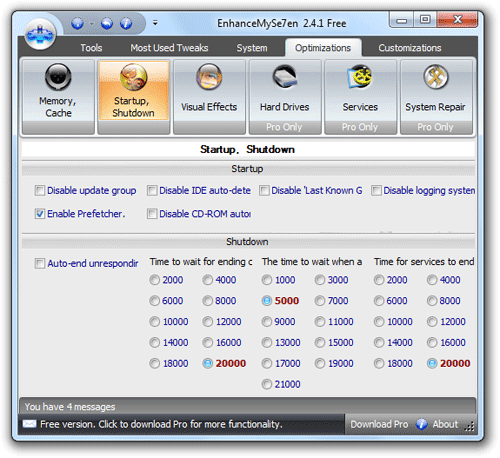Switch to the System tab
The image size is (500, 458).
[252, 48]
